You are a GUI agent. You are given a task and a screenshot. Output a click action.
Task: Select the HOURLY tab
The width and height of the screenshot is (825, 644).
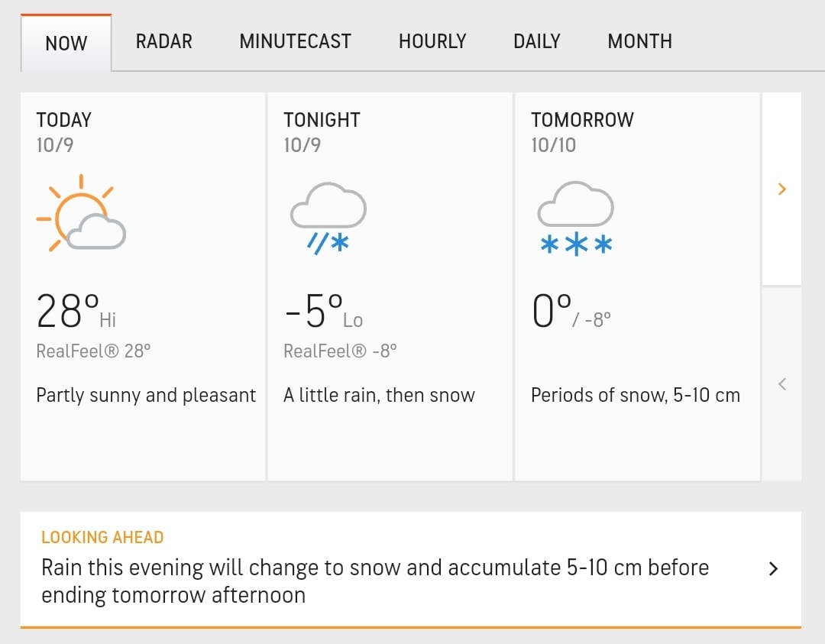pos(432,41)
